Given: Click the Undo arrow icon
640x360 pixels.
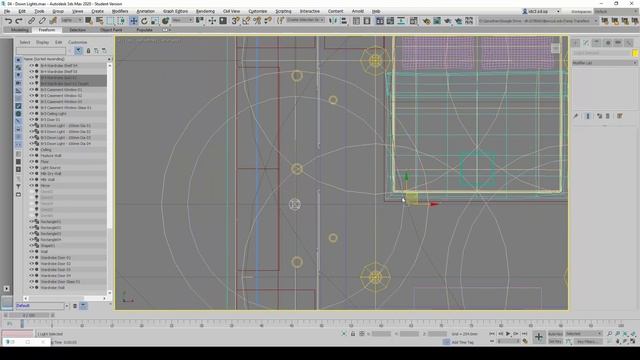Looking at the screenshot, I should (8, 20).
